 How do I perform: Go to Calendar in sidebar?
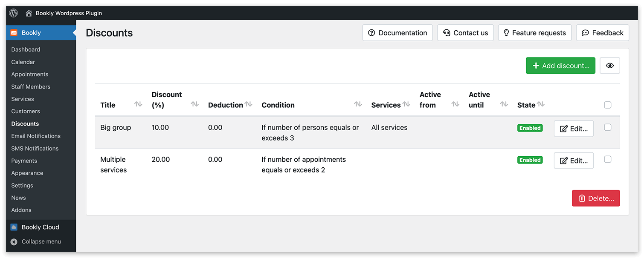point(23,62)
